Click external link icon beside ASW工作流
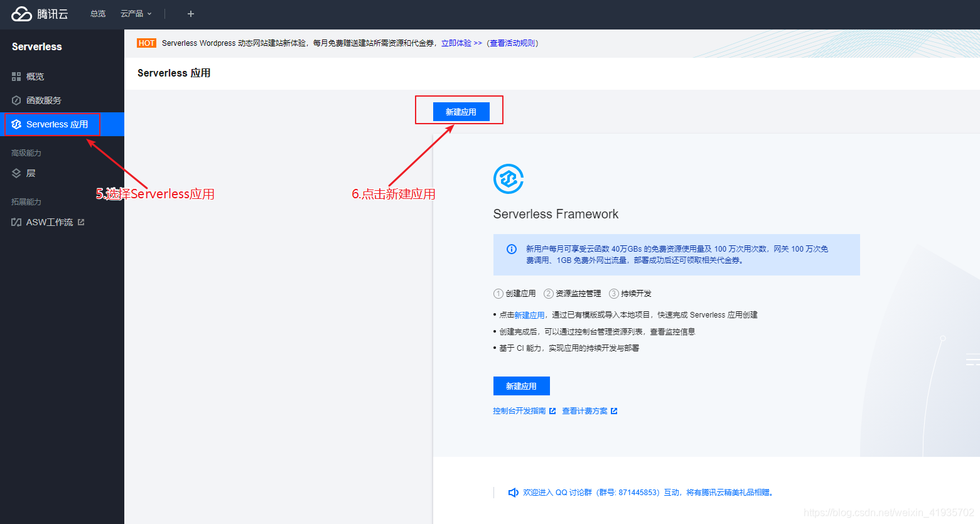 81,222
